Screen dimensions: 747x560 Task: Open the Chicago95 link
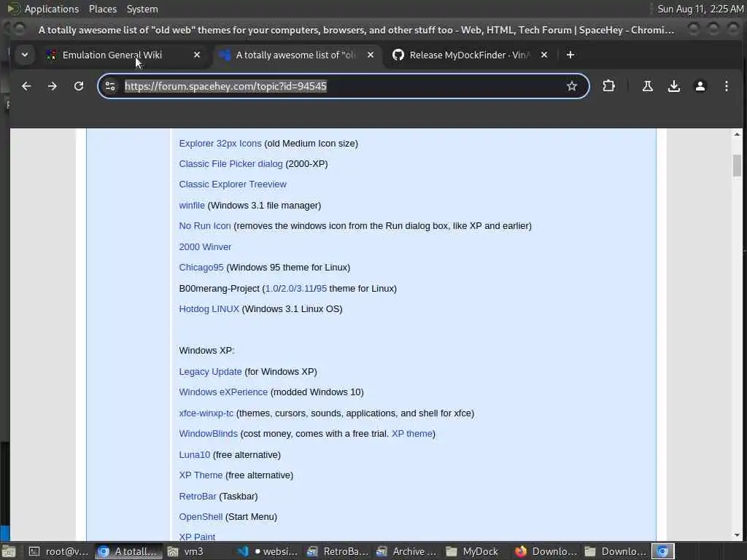[201, 267]
